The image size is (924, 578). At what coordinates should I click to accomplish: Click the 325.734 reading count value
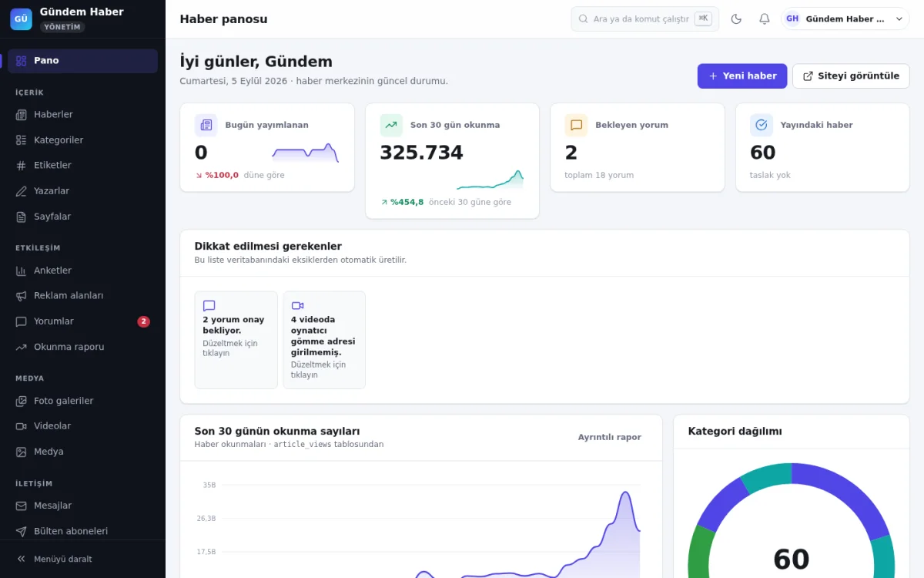point(421,153)
